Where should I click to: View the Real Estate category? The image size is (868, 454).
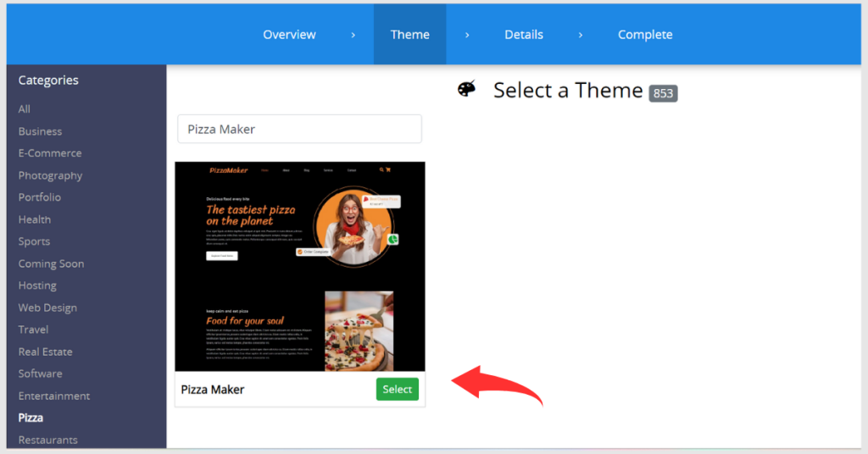(46, 352)
